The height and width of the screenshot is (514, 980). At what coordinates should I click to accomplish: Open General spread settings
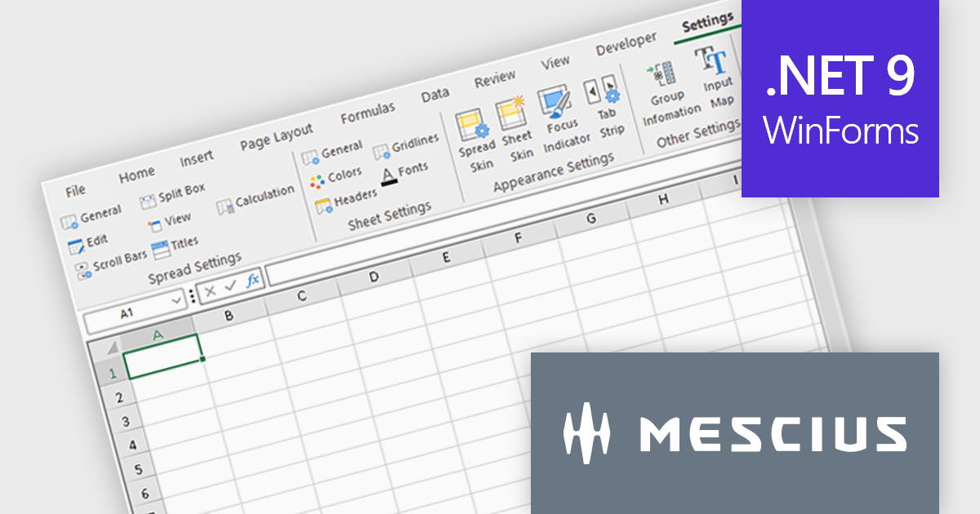click(x=91, y=216)
